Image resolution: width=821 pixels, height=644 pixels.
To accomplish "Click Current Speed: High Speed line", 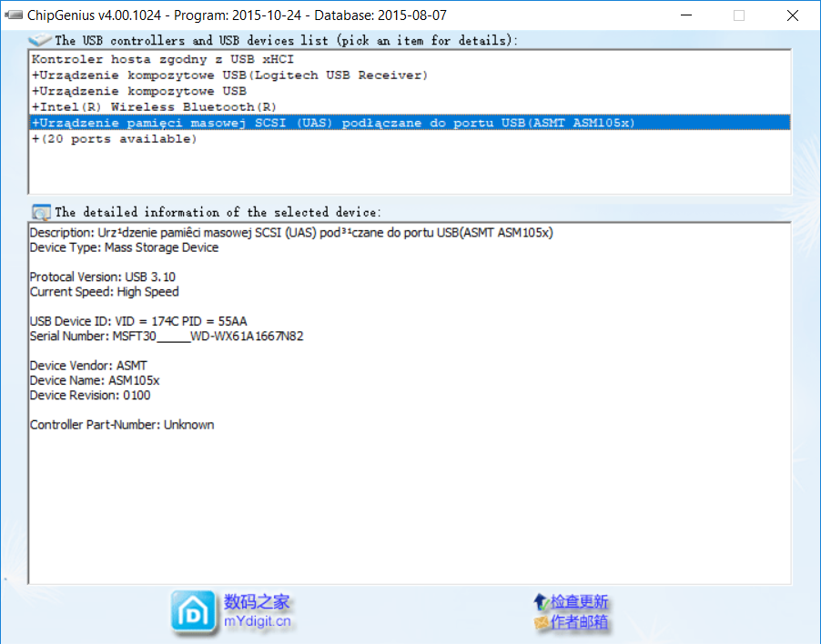I will (104, 292).
